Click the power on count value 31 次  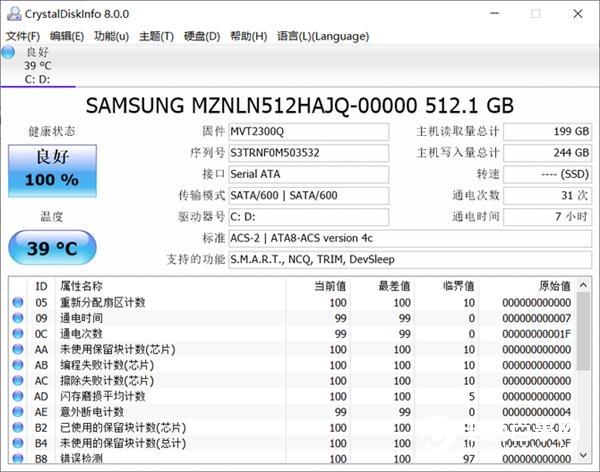tap(548, 196)
